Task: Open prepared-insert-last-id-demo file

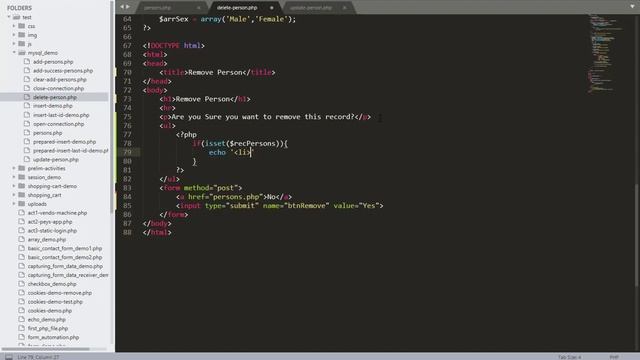Action: pos(71,151)
